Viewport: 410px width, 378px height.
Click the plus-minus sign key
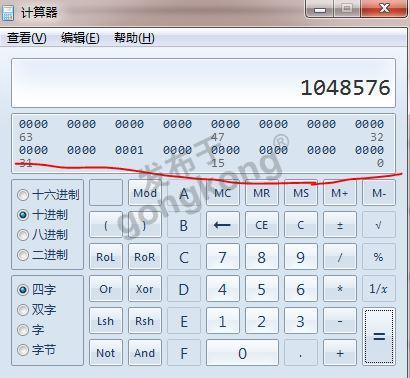[340, 225]
